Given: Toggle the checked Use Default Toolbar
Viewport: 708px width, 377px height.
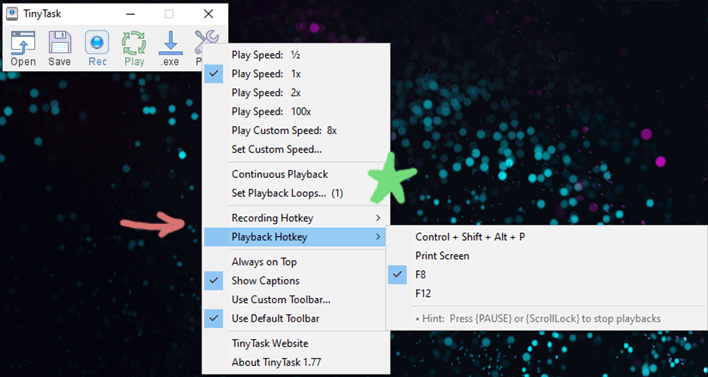Looking at the screenshot, I should pyautogui.click(x=296, y=319).
